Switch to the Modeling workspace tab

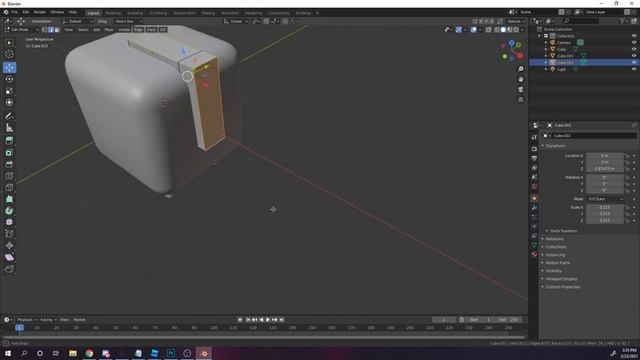coord(113,13)
